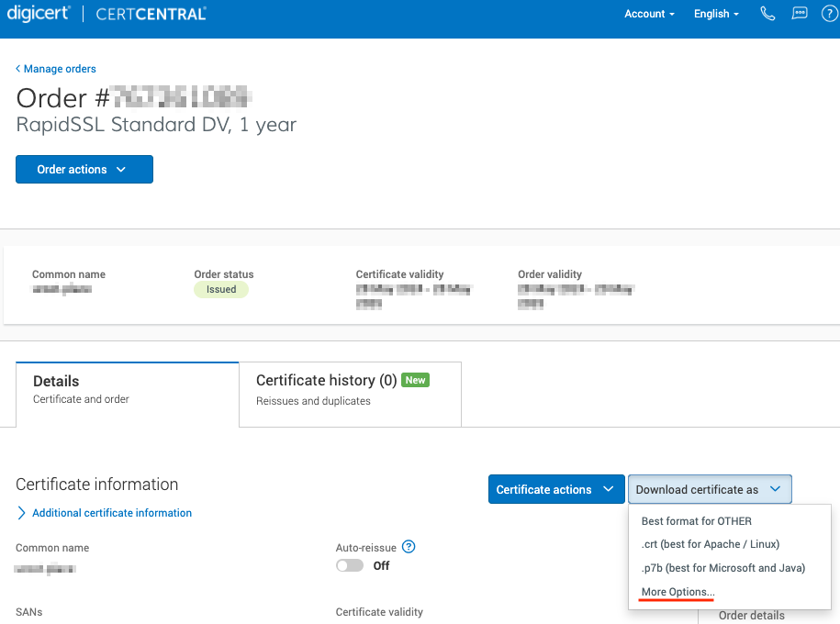Toggle the Auto-reissue switch
The width and height of the screenshot is (840, 624).
(350, 565)
